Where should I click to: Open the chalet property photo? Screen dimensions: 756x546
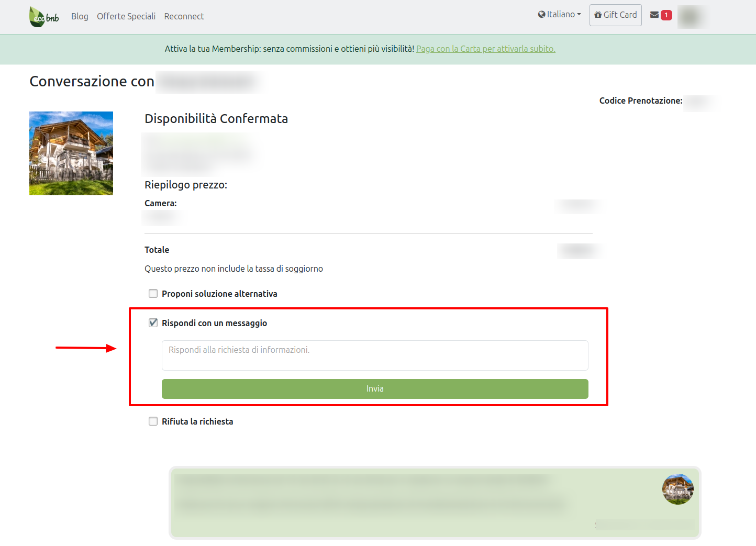(71, 153)
